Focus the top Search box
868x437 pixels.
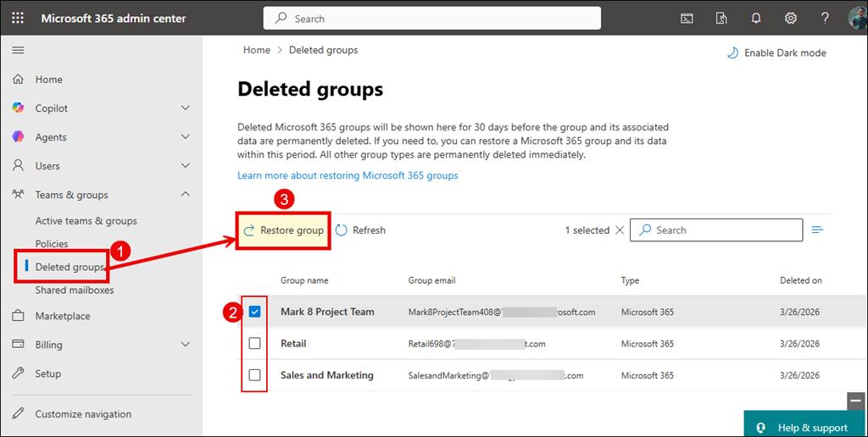pos(431,19)
